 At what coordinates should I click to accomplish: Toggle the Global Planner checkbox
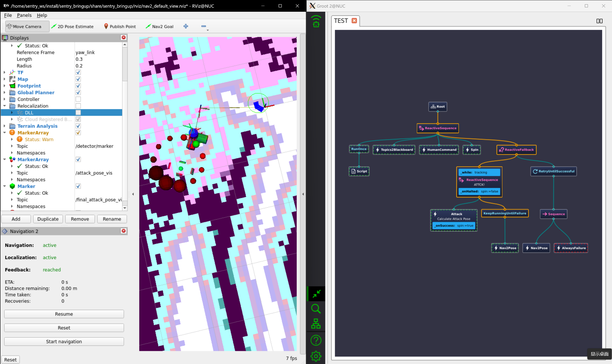78,92
